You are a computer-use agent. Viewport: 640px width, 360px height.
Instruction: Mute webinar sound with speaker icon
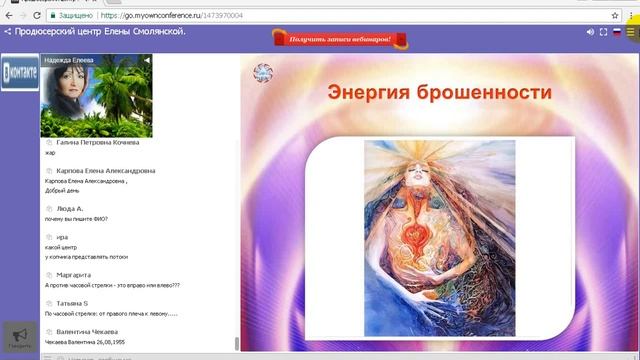590,32
